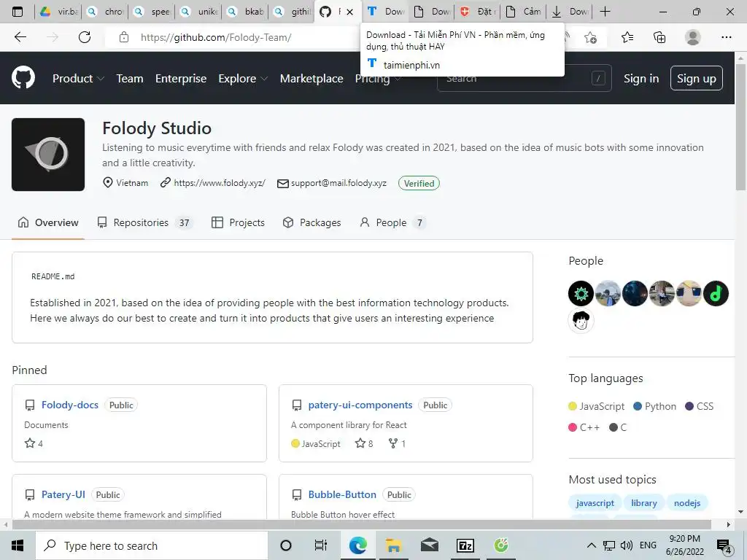Open the folody.xyz website link
The image size is (747, 560).
(220, 183)
